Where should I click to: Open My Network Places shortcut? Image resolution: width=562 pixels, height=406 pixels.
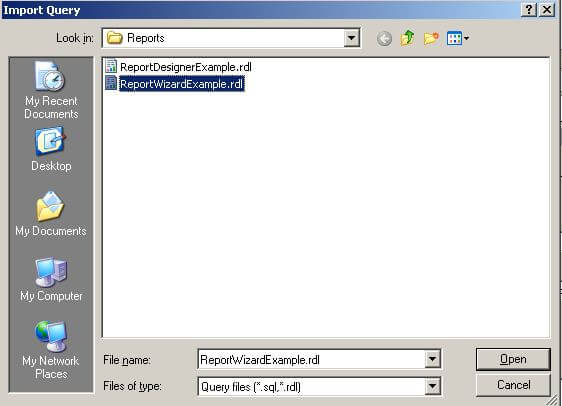[x=51, y=349]
